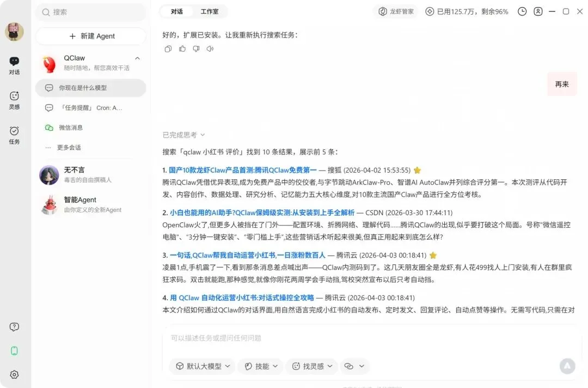Click the user message bubble 再来

click(x=562, y=84)
